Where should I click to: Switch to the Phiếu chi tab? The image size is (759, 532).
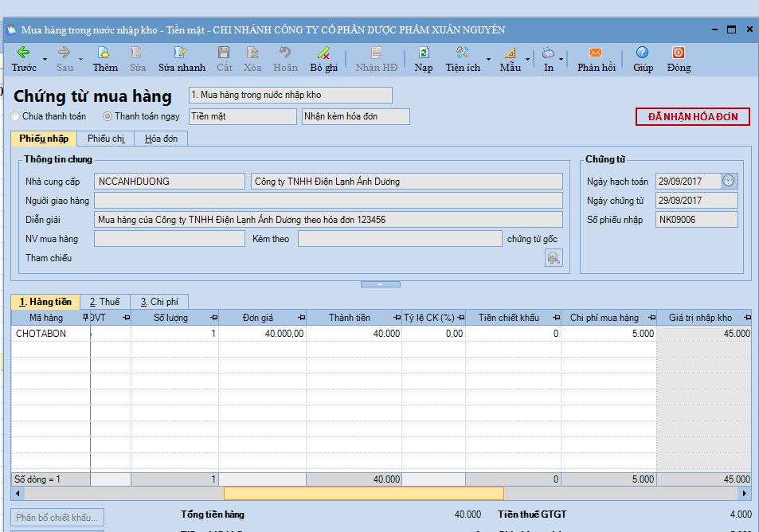click(x=105, y=139)
